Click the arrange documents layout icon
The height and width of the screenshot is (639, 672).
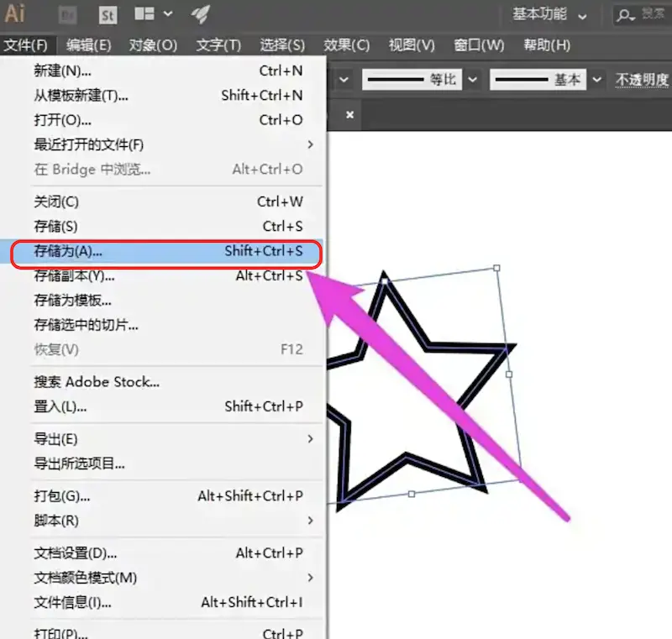pyautogui.click(x=144, y=14)
